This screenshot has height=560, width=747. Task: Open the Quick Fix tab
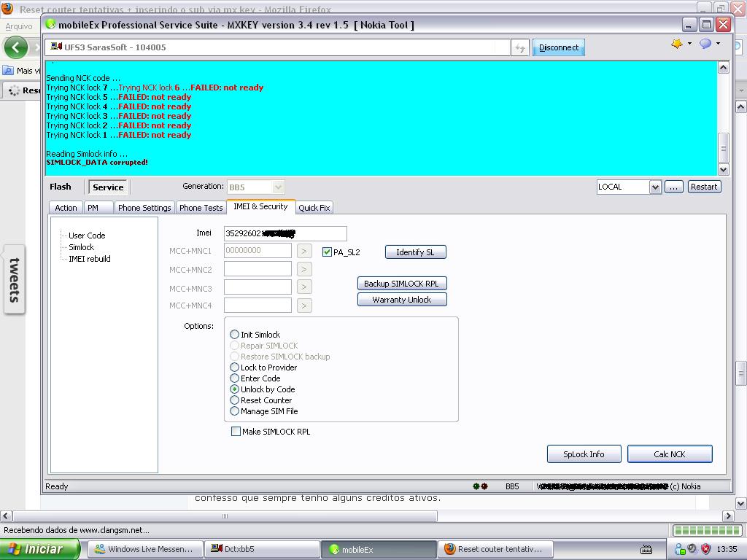314,208
